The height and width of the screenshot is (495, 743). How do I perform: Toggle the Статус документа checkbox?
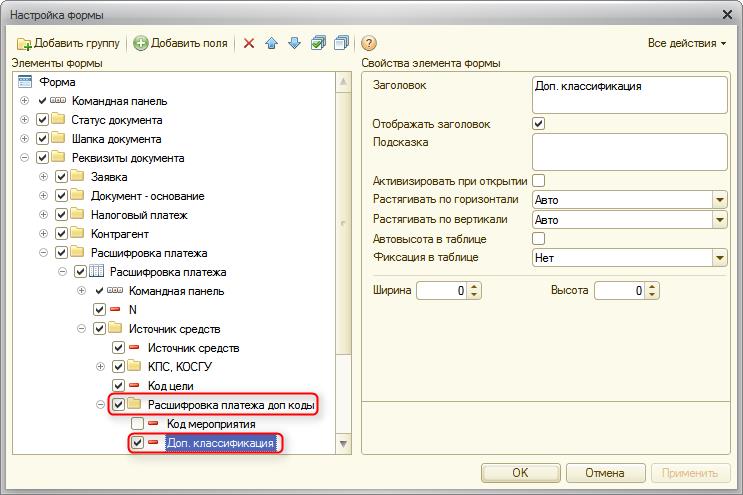[x=42, y=120]
